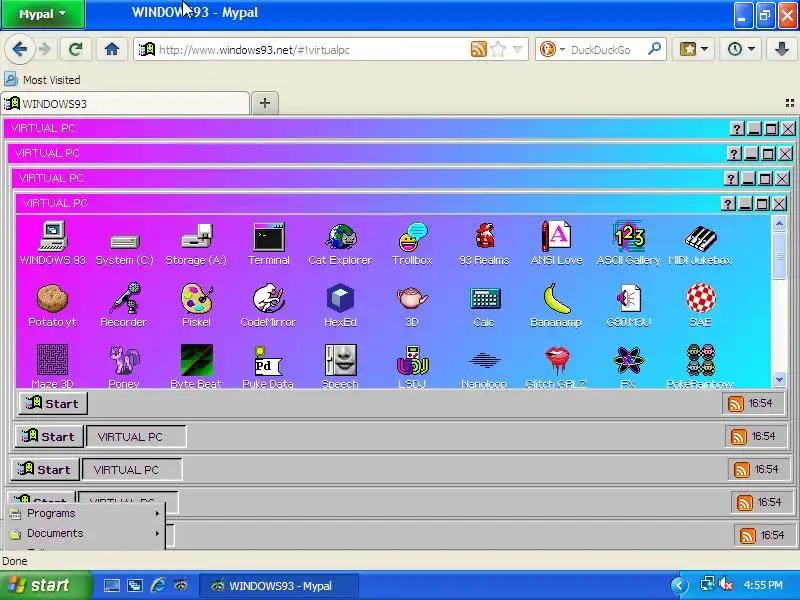800x600 pixels.
Task: Open the Calc calculator icon
Action: [484, 307]
